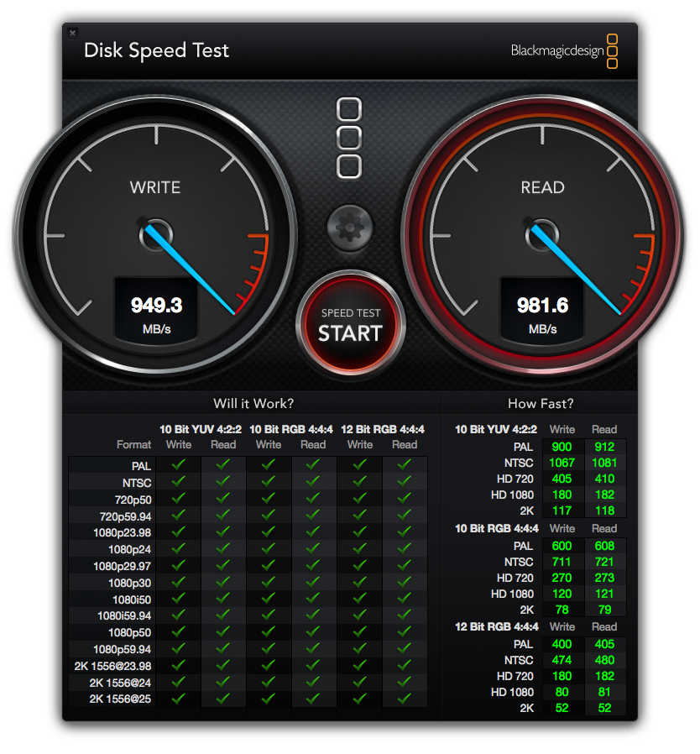Click the Blackmagicdesign logo
The image size is (700, 754).
[x=564, y=51]
